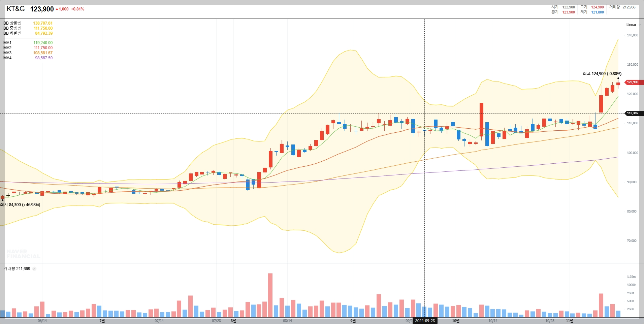
Task: Click the 250k volume axis label
Action: click(x=631, y=309)
